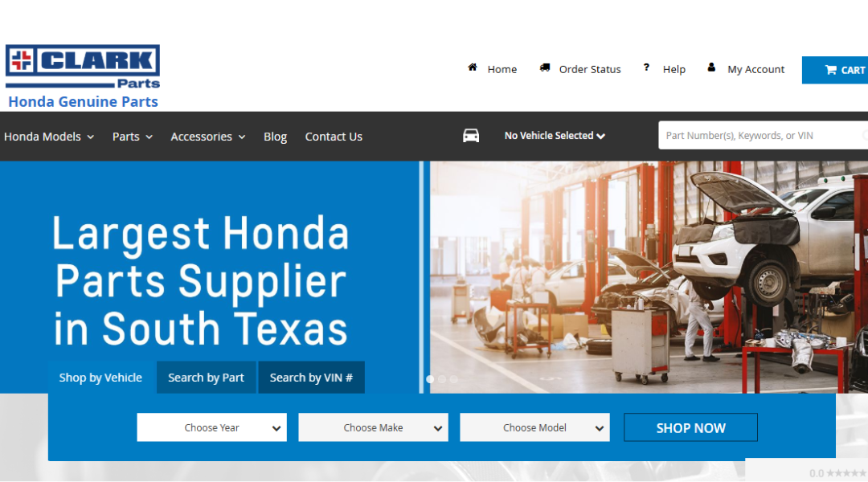This screenshot has height=482, width=868.
Task: Open the Choose Make dropdown
Action: 373,427
